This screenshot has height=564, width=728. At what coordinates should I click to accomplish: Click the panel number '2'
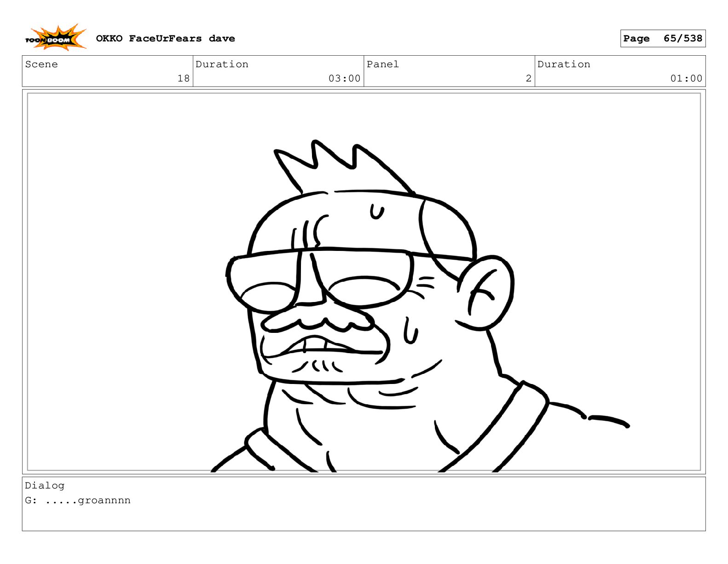pos(529,78)
